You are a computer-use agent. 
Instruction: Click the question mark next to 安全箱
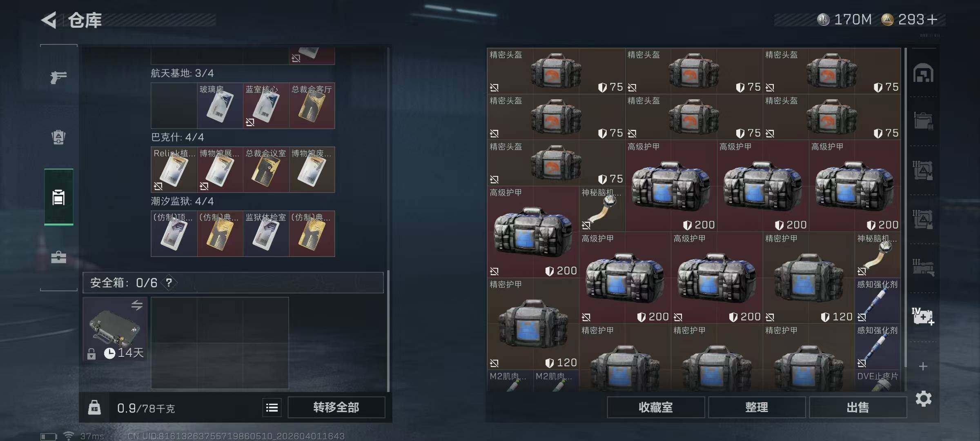click(169, 283)
